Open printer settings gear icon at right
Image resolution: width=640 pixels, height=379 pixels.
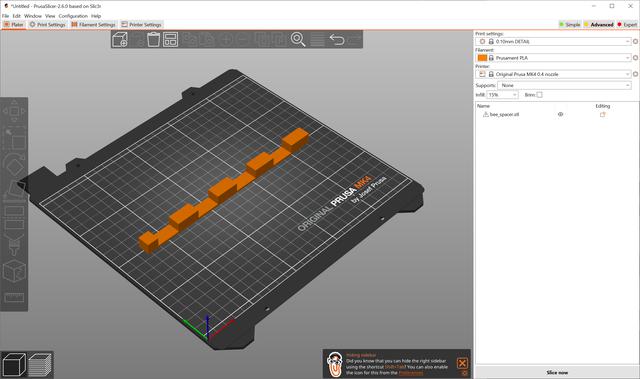(635, 74)
